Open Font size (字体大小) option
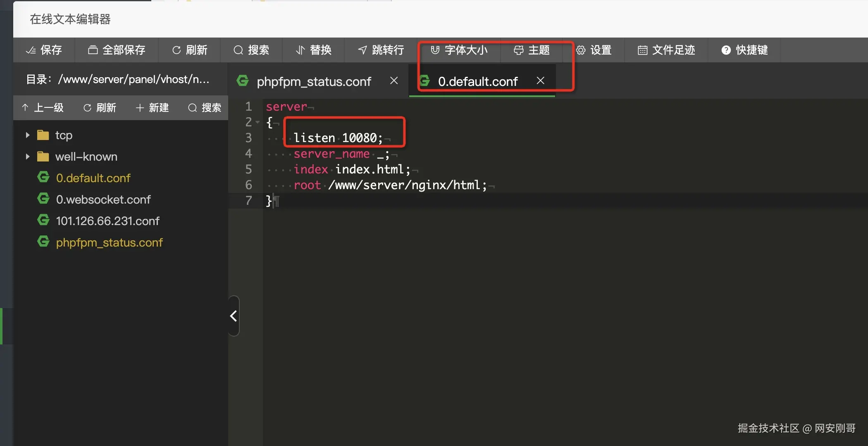This screenshot has width=868, height=446. (x=459, y=50)
